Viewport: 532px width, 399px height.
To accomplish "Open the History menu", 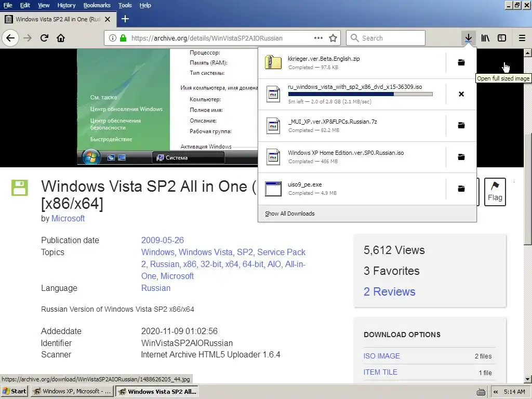I will (66, 5).
